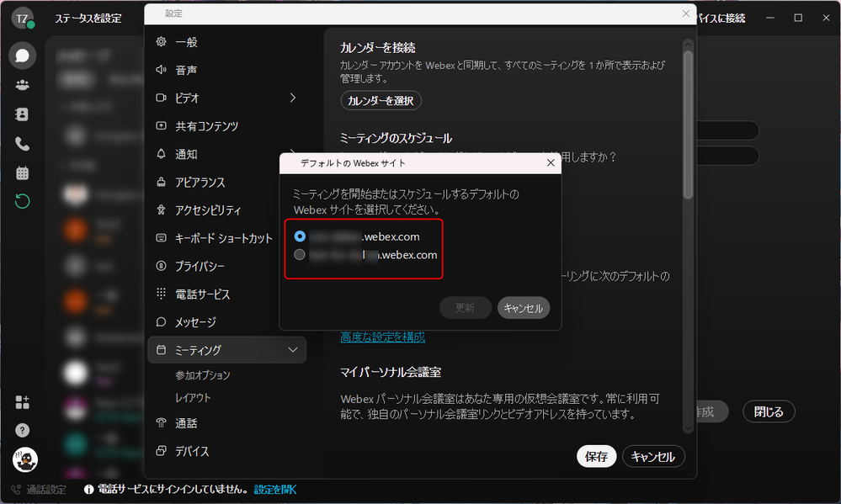Click the keyboard icon beside キーボード ショートカット
The image size is (841, 504).
click(161, 237)
